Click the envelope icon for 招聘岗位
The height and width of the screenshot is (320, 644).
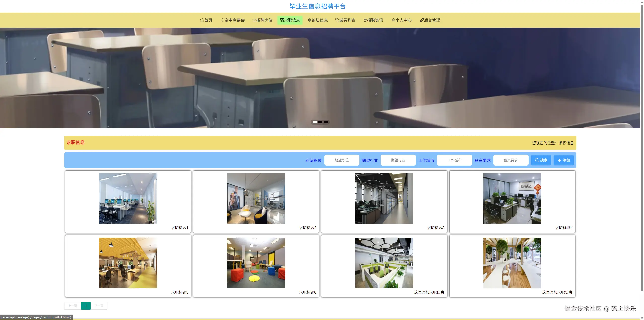coord(254,20)
